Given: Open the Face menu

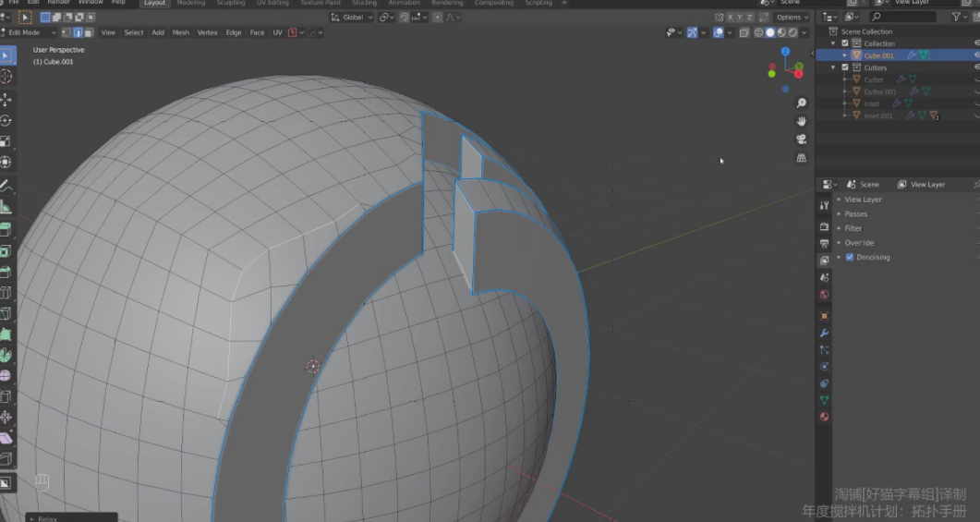Looking at the screenshot, I should coord(257,32).
